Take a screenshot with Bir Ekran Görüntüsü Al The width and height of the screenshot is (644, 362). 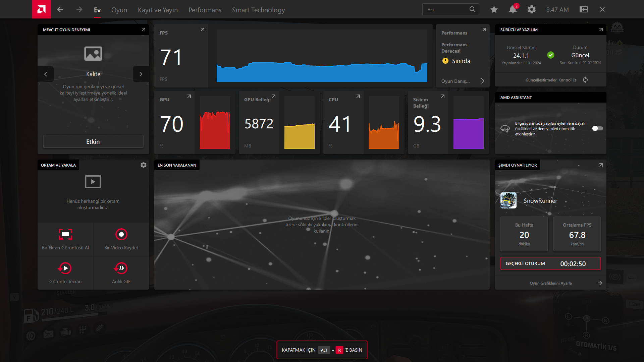pos(65,239)
